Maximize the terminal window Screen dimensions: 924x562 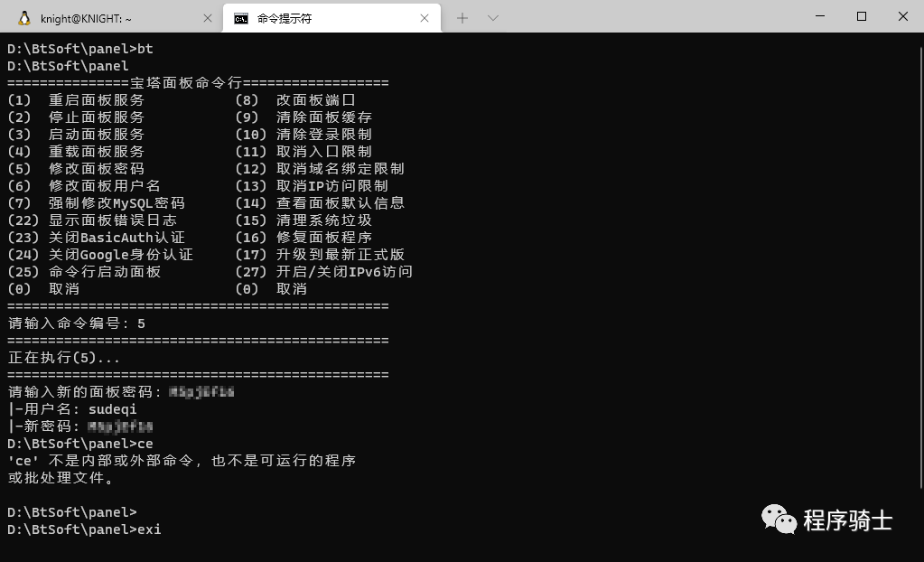pyautogui.click(x=862, y=16)
